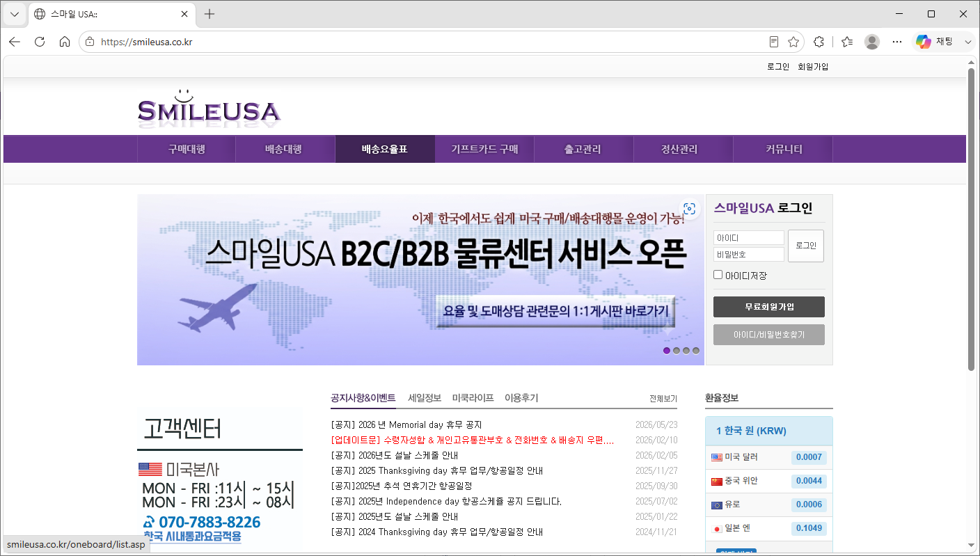Image resolution: width=980 pixels, height=556 pixels.
Task: Open the browser profile menu
Action: [x=872, y=42]
